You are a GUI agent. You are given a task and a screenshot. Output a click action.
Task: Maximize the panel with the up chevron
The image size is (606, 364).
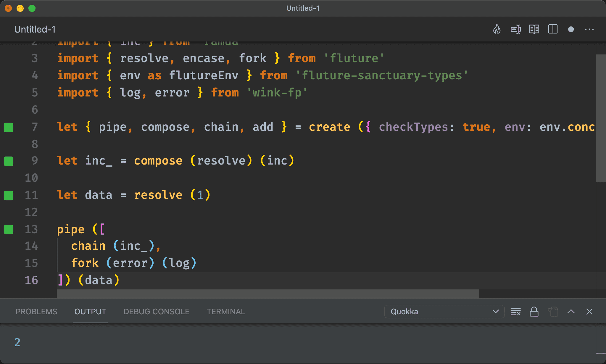(x=571, y=312)
